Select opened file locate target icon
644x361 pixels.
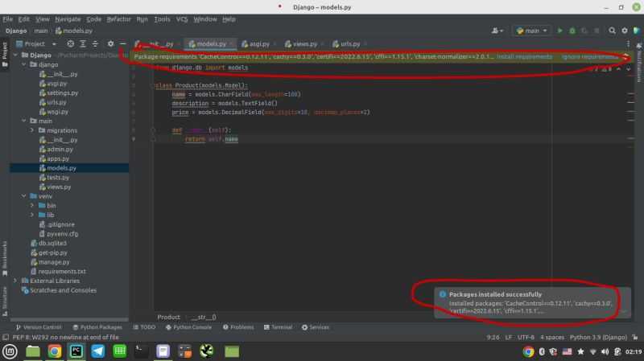click(x=71, y=44)
